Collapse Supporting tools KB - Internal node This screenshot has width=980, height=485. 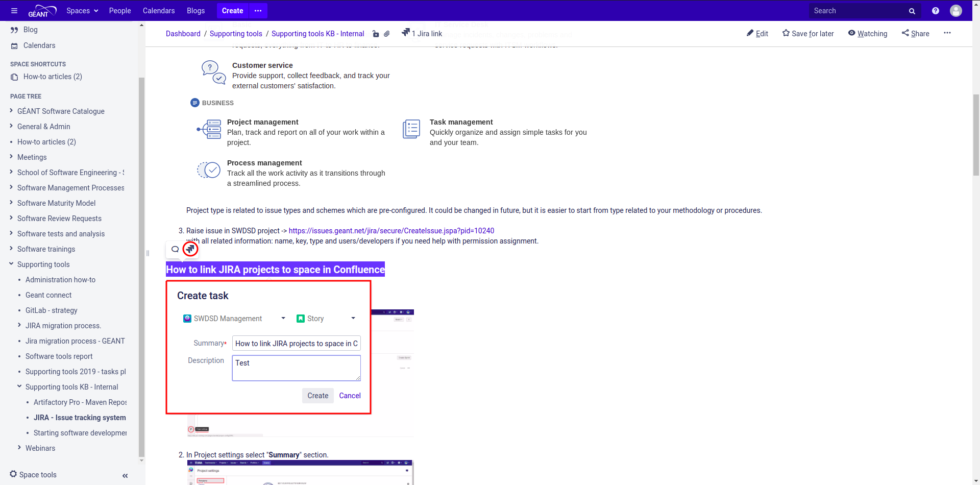[x=19, y=386]
